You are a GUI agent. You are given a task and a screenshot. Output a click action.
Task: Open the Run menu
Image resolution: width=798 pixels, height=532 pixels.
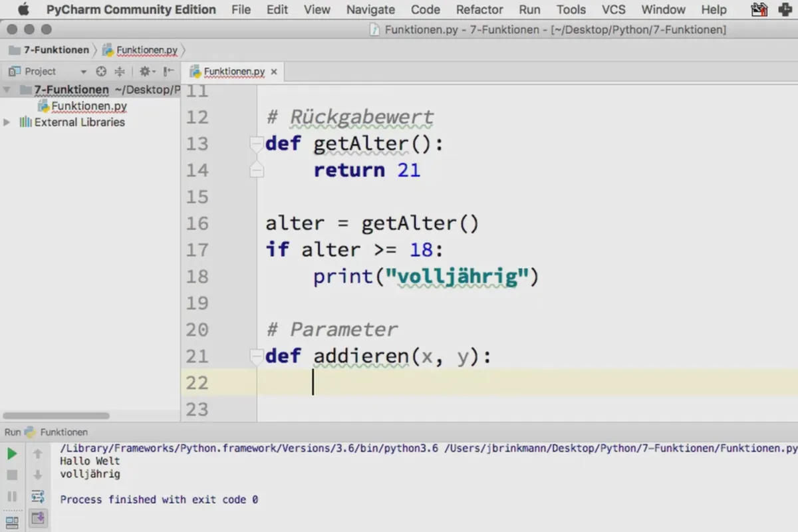pos(530,9)
